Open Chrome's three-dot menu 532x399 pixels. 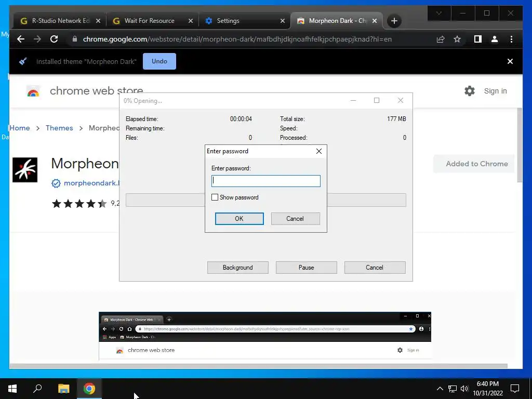pyautogui.click(x=511, y=39)
